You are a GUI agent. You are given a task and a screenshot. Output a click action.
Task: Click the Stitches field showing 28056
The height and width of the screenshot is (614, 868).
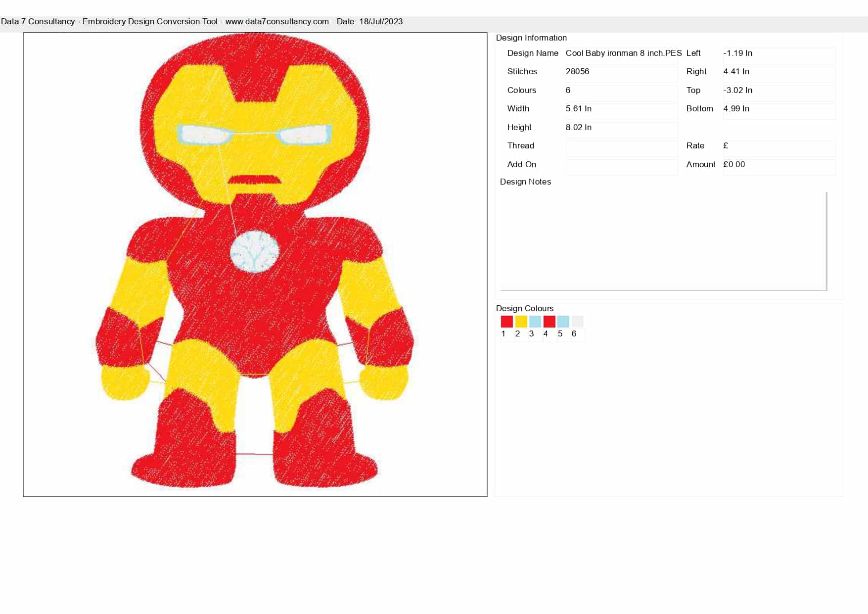622,74
